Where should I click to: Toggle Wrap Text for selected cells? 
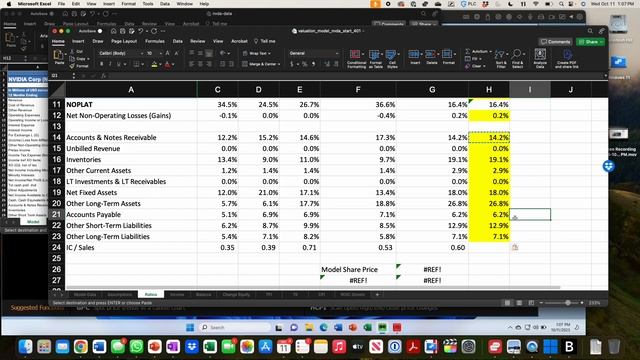coord(256,53)
